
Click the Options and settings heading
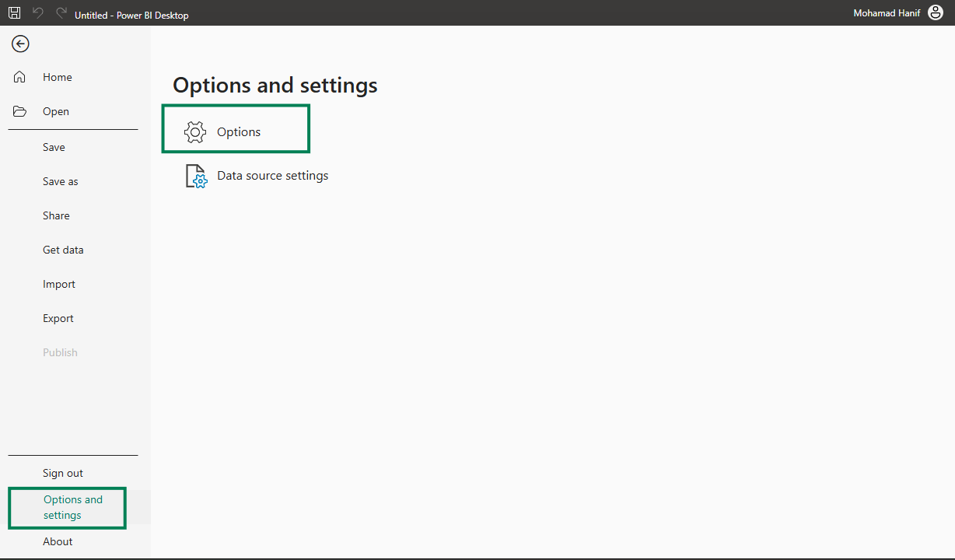click(x=275, y=86)
